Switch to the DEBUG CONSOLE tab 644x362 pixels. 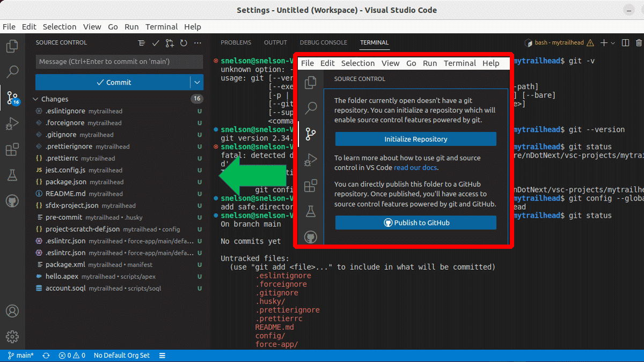(x=323, y=42)
